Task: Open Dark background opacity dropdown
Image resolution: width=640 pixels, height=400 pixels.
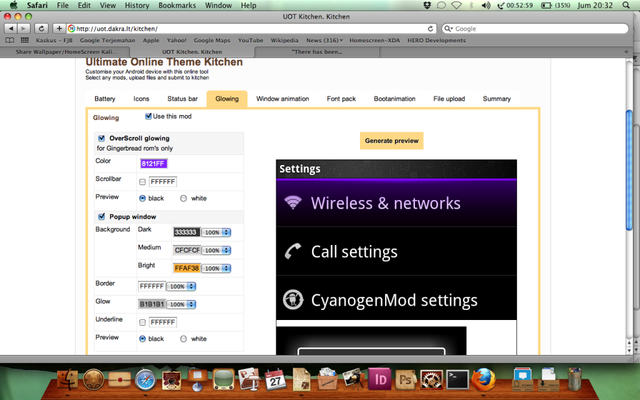Action: (216, 232)
